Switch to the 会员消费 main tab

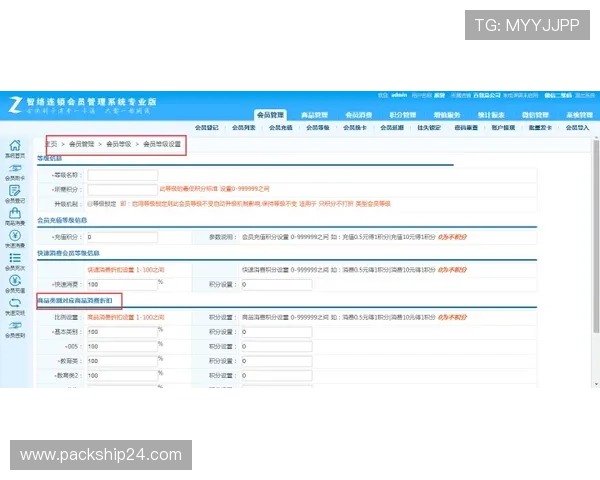coord(359,115)
